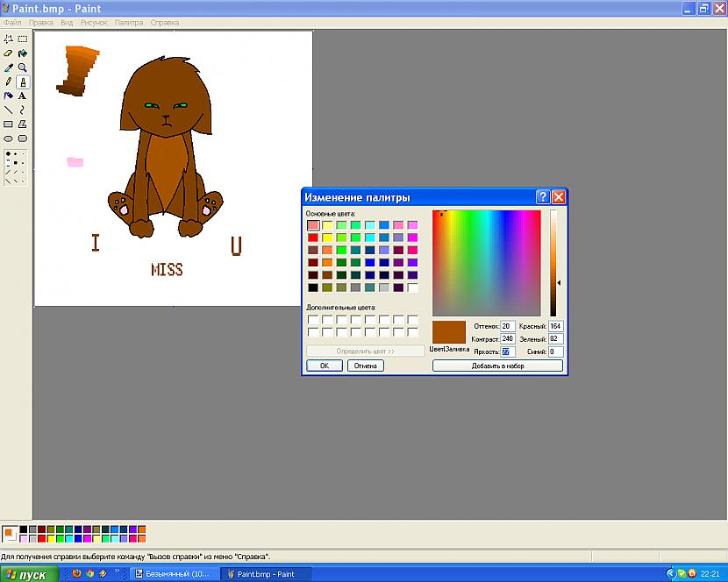The height and width of the screenshot is (582, 728).
Task: Pick the black swatch in basic colors
Action: pyautogui.click(x=313, y=287)
